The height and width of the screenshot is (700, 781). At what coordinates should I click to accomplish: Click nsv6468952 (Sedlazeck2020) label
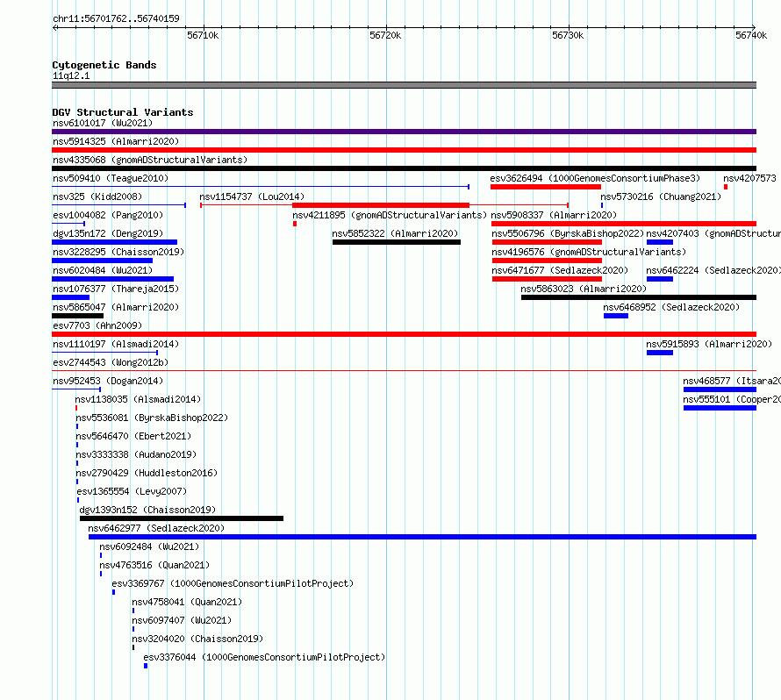point(671,307)
